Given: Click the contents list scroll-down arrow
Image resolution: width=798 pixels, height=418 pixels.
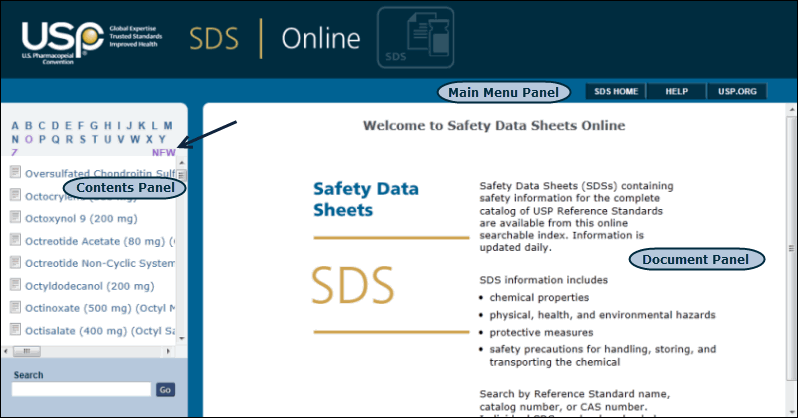Looking at the screenshot, I should pyautogui.click(x=182, y=338).
